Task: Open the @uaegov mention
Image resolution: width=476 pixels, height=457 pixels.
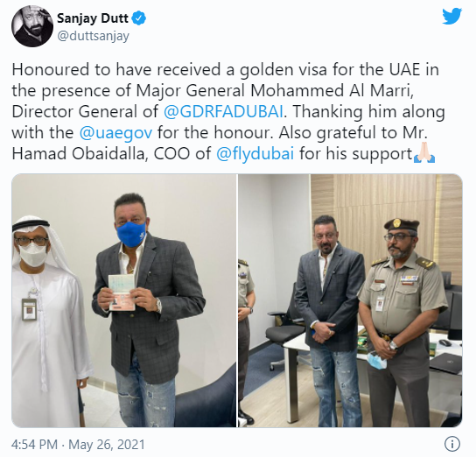Action: click(x=115, y=133)
